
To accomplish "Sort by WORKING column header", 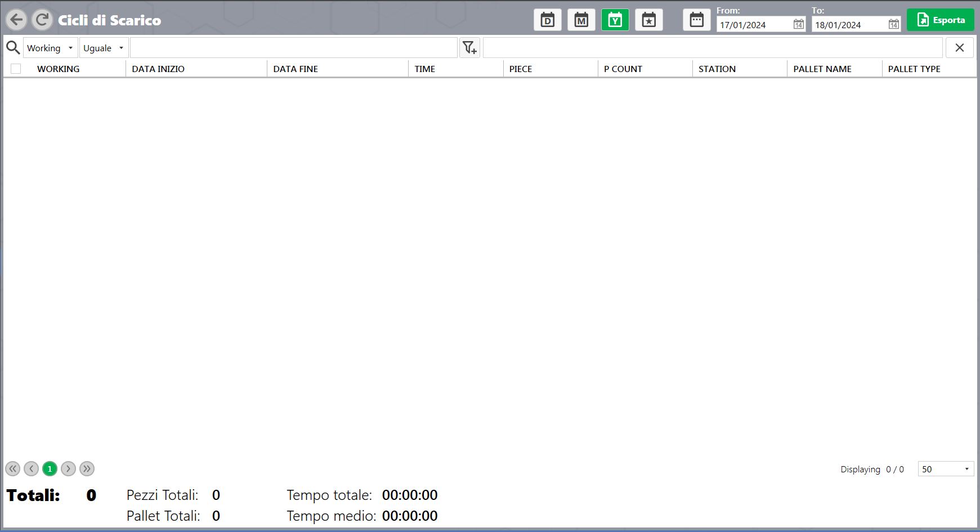I will pyautogui.click(x=59, y=69).
